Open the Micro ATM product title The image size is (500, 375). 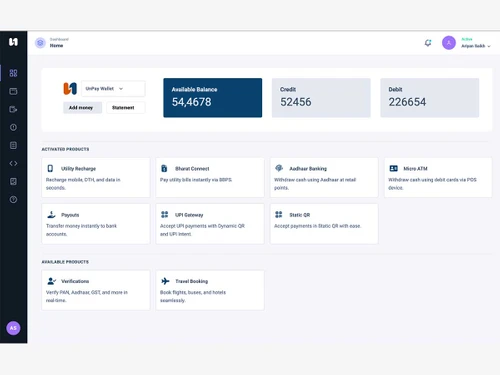pos(415,169)
